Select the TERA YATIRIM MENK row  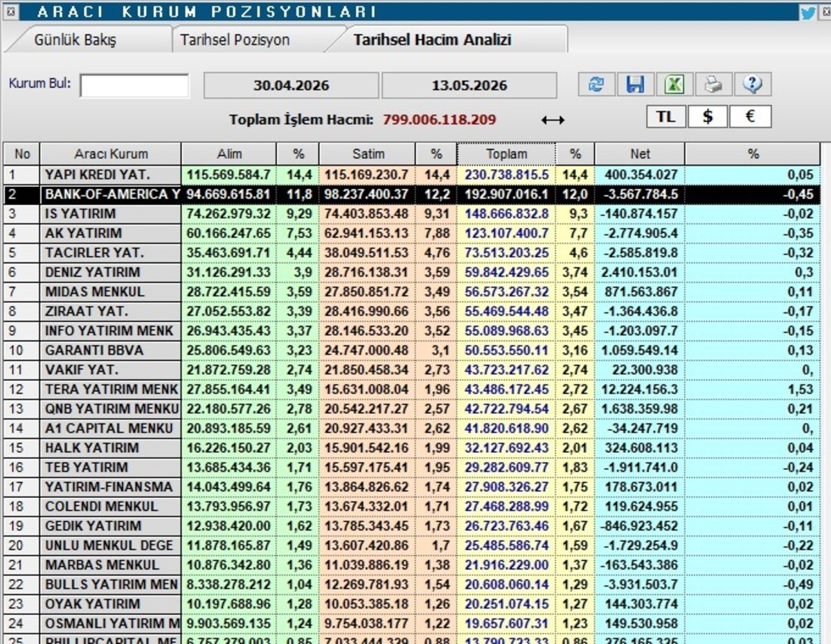point(412,389)
